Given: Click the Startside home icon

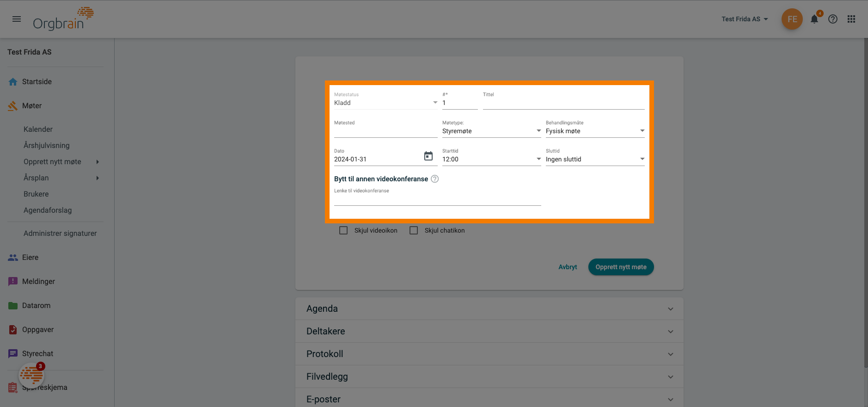Looking at the screenshot, I should (x=13, y=82).
